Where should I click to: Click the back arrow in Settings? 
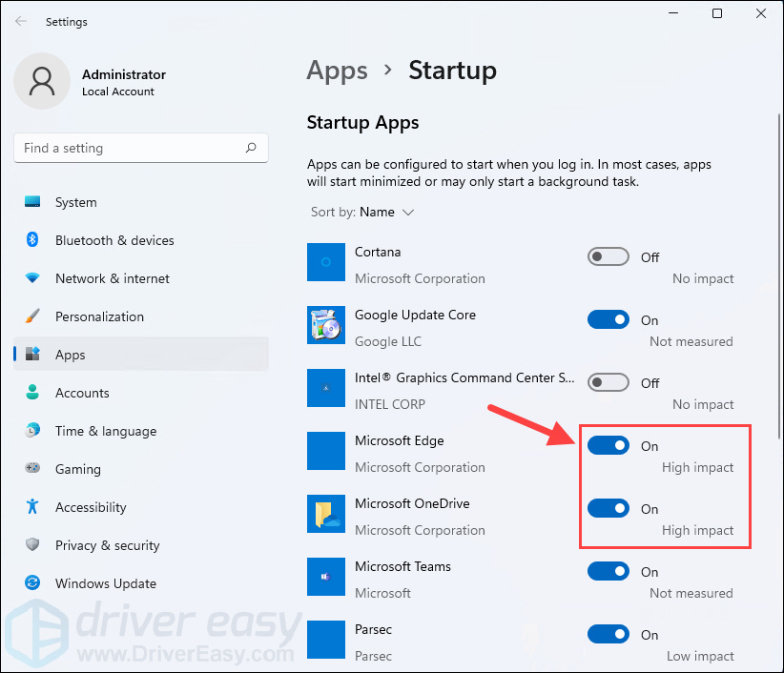click(20, 21)
